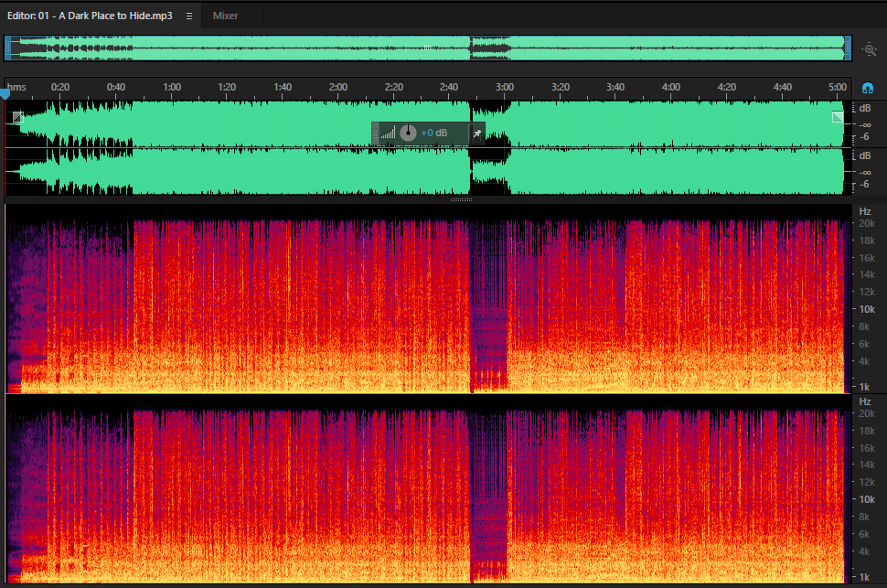Click the -6 value on top channel scale
The height and width of the screenshot is (588, 887).
point(864,137)
